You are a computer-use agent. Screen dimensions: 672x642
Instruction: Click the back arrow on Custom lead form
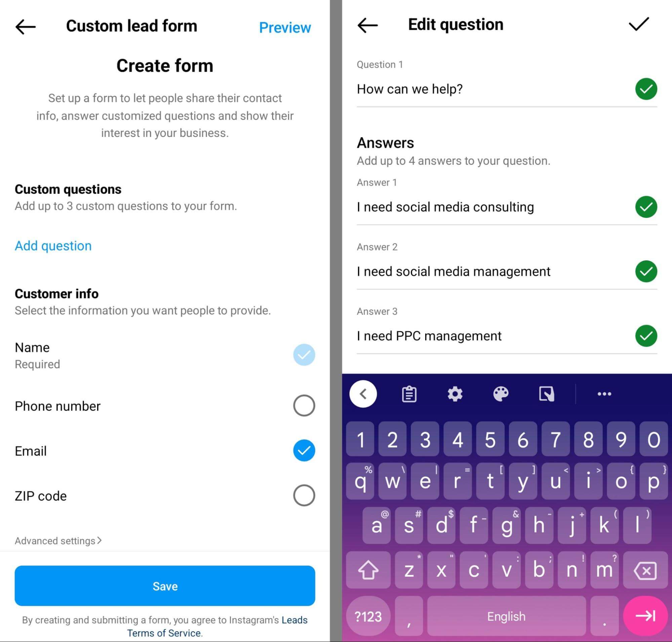pos(27,26)
